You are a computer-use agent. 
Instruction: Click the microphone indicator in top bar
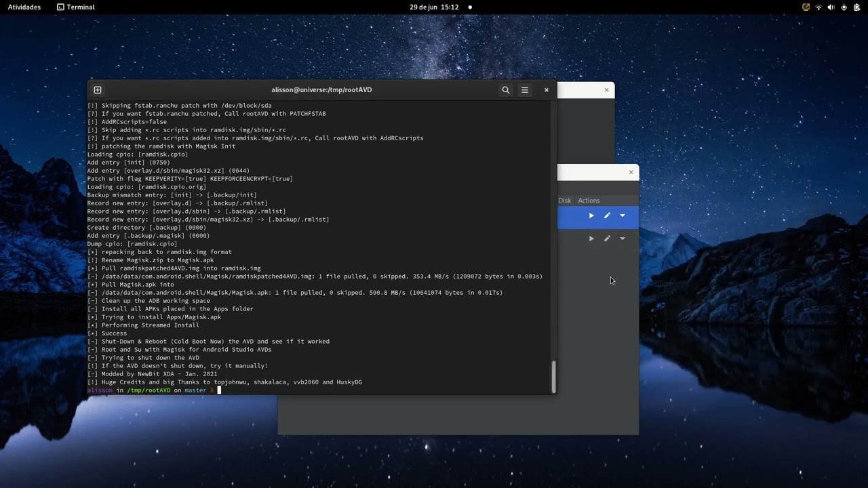coord(844,7)
